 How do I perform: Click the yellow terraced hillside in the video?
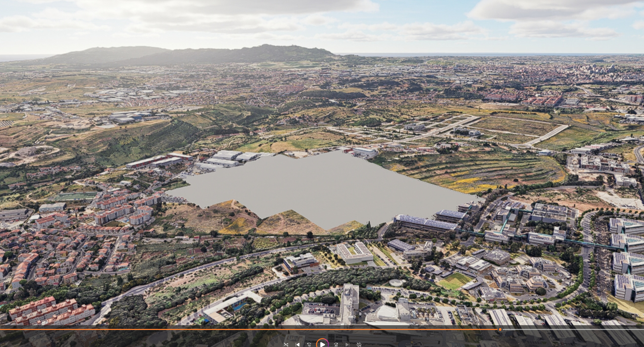tap(472, 170)
